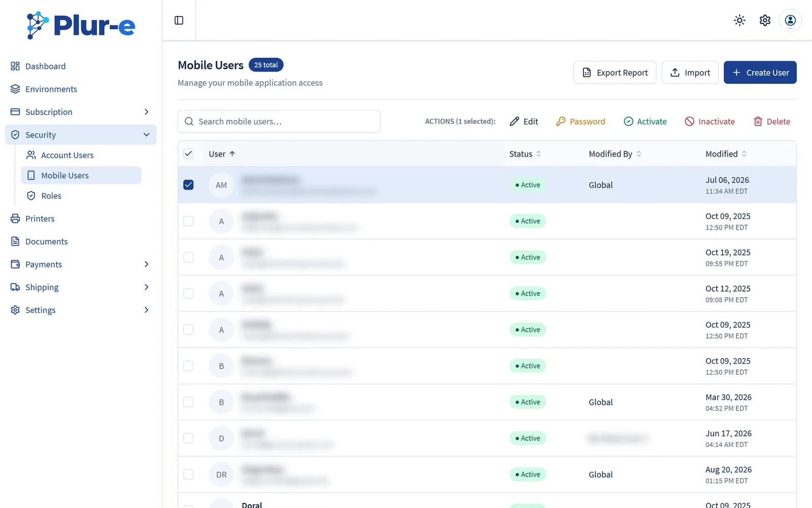Check the row modified Oct 19, 2025

[x=188, y=257]
